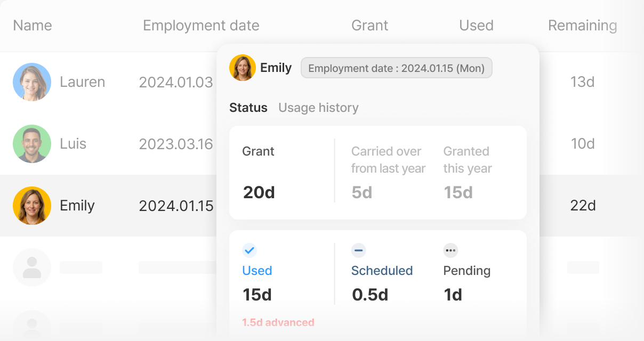Click Luis's profile avatar

click(32, 144)
